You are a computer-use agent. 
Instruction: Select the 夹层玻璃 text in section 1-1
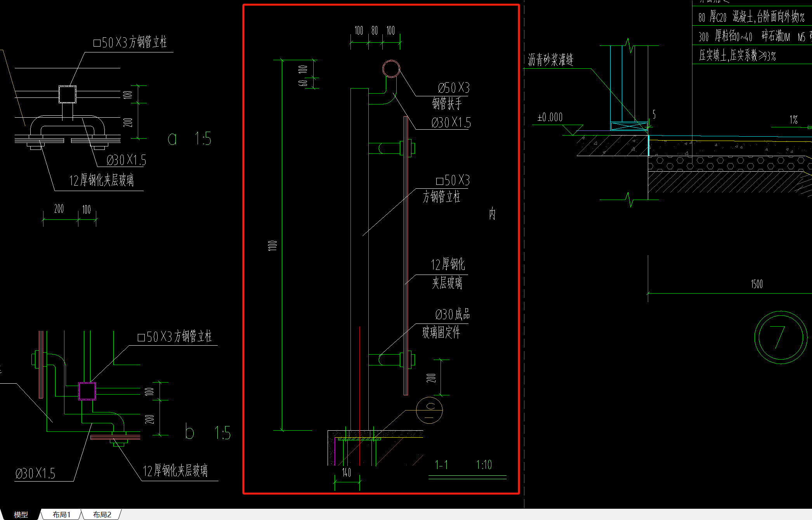447,283
